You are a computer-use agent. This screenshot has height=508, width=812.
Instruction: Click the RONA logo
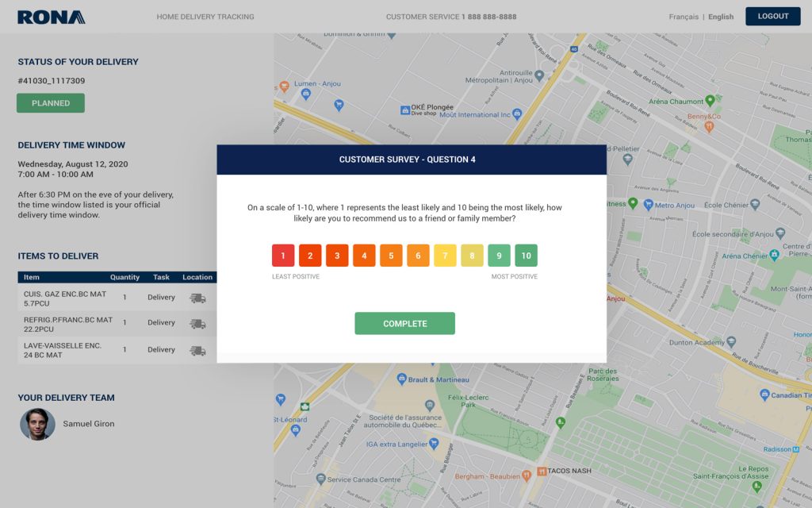[x=52, y=17]
